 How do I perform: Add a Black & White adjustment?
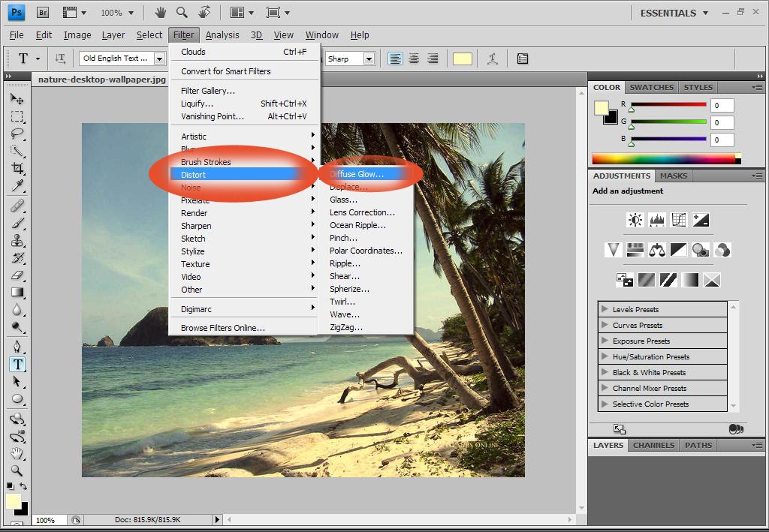coord(679,251)
